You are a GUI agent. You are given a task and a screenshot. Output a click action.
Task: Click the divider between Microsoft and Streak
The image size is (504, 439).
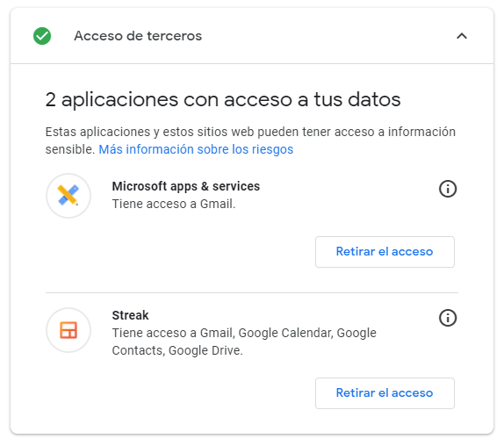pyautogui.click(x=252, y=292)
